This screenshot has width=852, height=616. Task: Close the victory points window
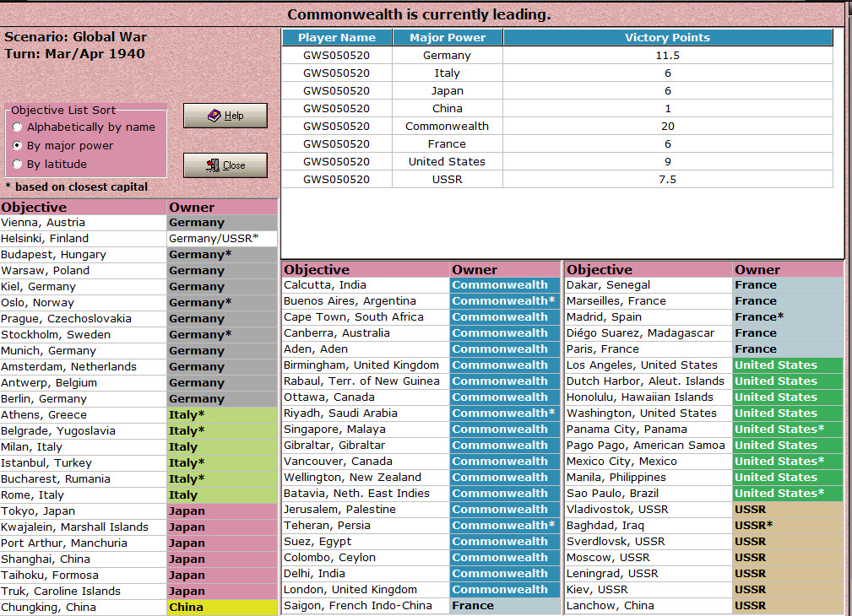pyautogui.click(x=225, y=165)
